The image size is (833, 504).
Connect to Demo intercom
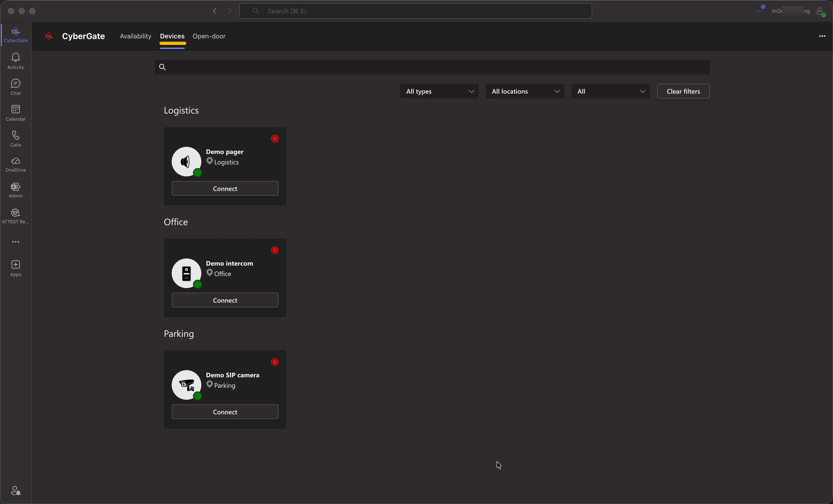coord(225,300)
